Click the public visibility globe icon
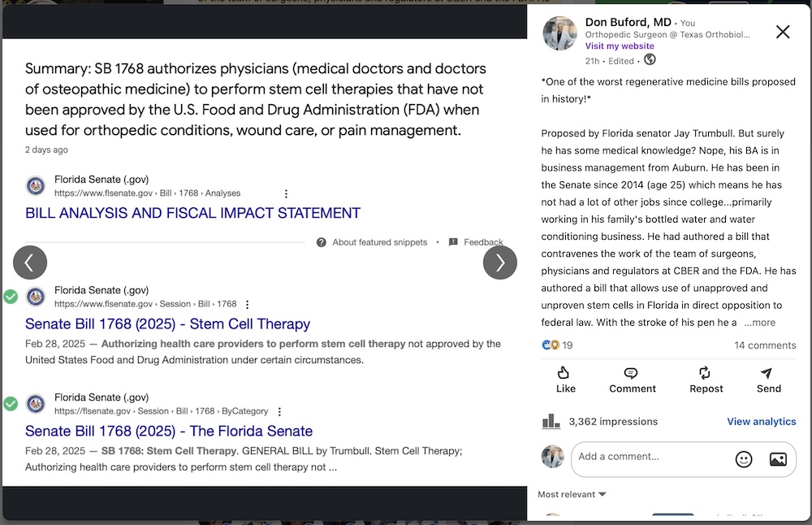812x525 pixels. [x=650, y=59]
